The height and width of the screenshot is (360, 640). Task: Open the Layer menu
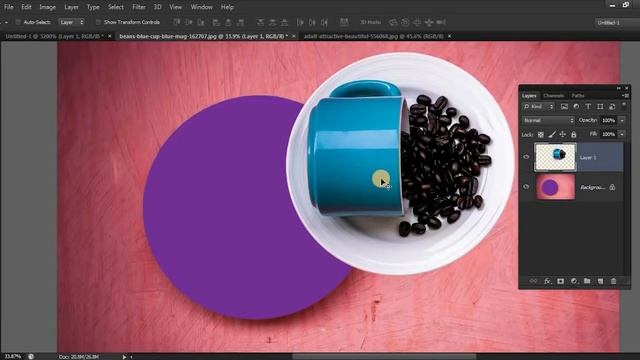point(71,7)
